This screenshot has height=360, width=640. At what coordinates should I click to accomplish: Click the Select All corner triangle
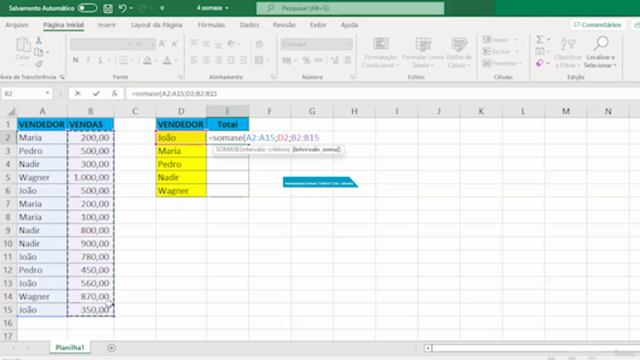pyautogui.click(x=11, y=111)
